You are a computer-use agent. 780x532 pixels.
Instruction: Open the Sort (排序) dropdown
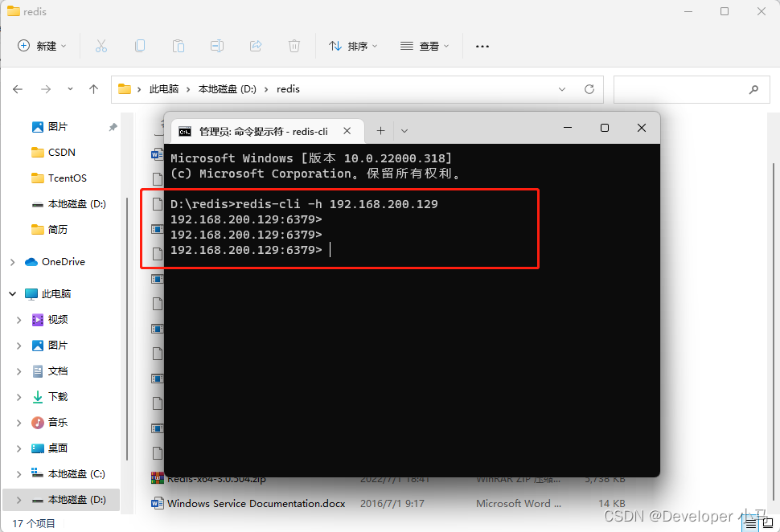pos(353,47)
